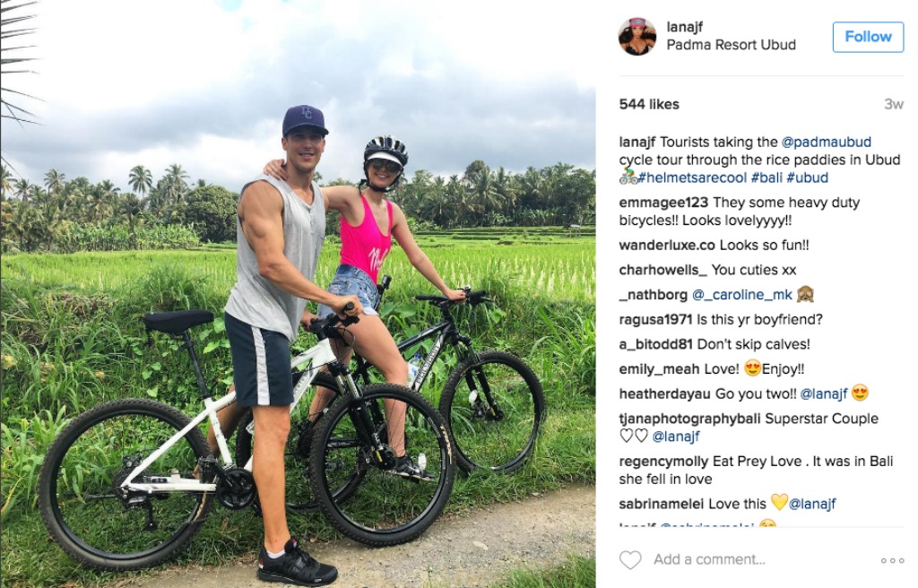Screen dimensions: 918x588
Task: Open the #helmetsarecool hashtag
Action: (692, 177)
